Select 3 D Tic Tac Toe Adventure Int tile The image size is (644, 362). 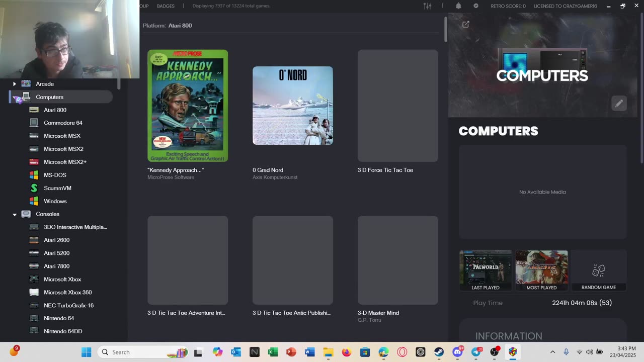[x=188, y=260]
